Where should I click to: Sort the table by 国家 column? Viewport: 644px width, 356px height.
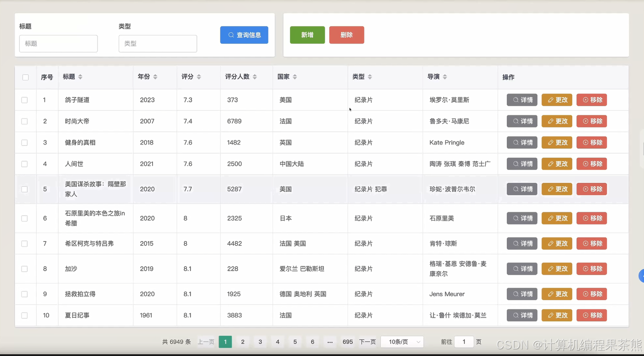tap(295, 77)
